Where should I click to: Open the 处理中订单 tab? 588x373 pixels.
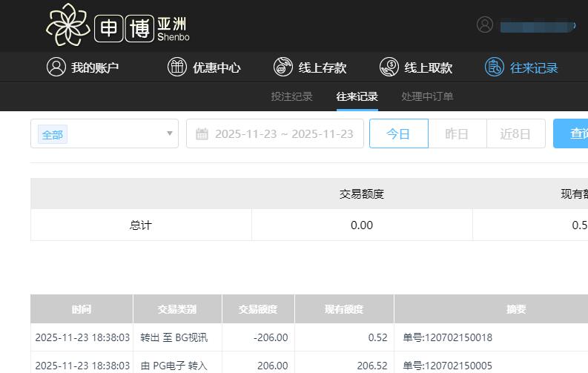click(427, 96)
